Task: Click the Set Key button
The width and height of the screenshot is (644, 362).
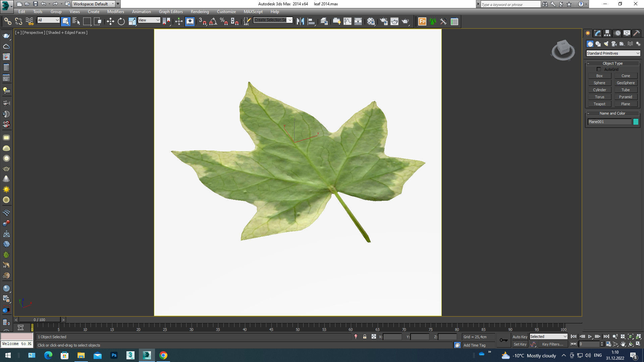Action: (520, 344)
